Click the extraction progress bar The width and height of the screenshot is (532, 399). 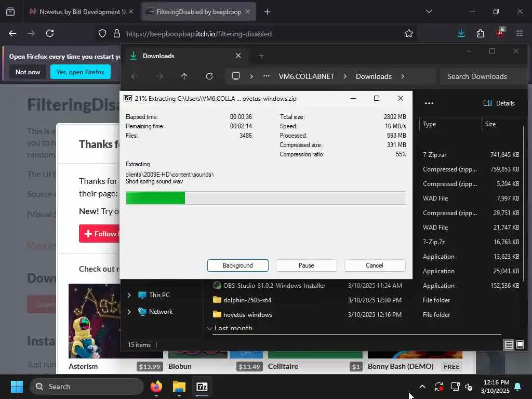[x=265, y=198]
